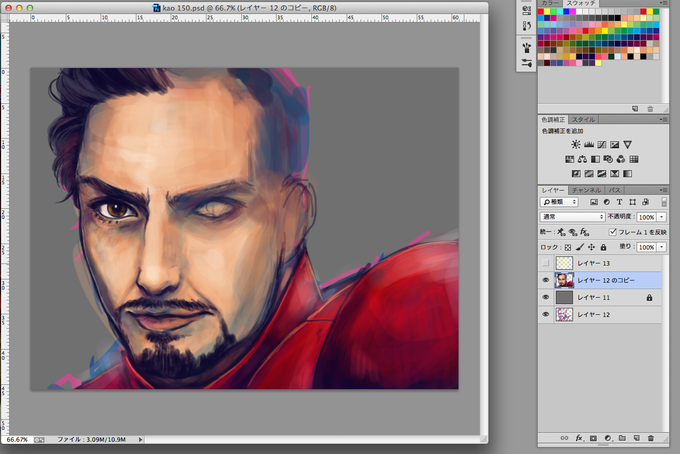Lock transparent pixels in the lock row

tap(568, 247)
